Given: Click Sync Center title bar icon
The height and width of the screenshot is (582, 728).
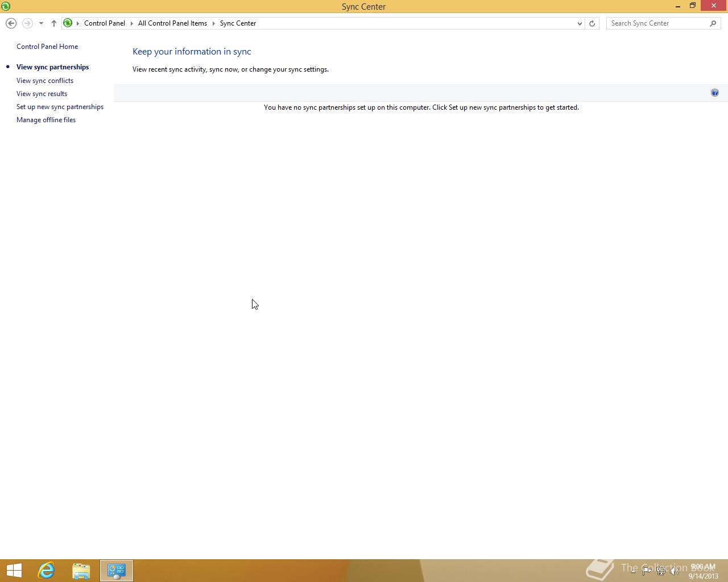Looking at the screenshot, I should point(6,6).
